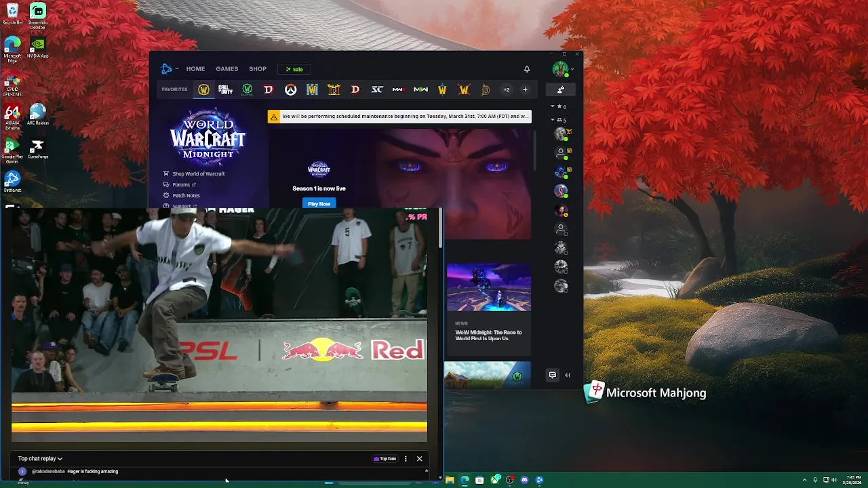Open the Streamlabs Desktop shortcut
This screenshot has height=488, width=868.
pyautogui.click(x=38, y=15)
